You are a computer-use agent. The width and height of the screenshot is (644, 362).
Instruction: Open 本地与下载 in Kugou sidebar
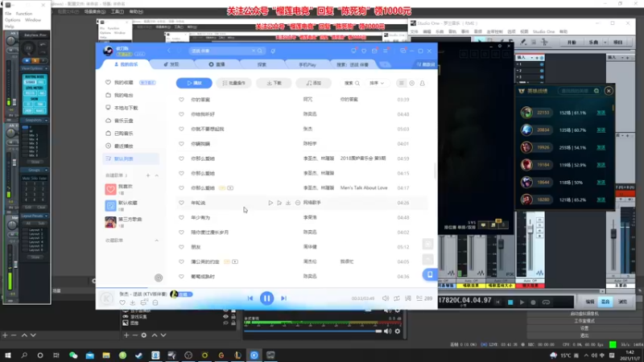126,108
